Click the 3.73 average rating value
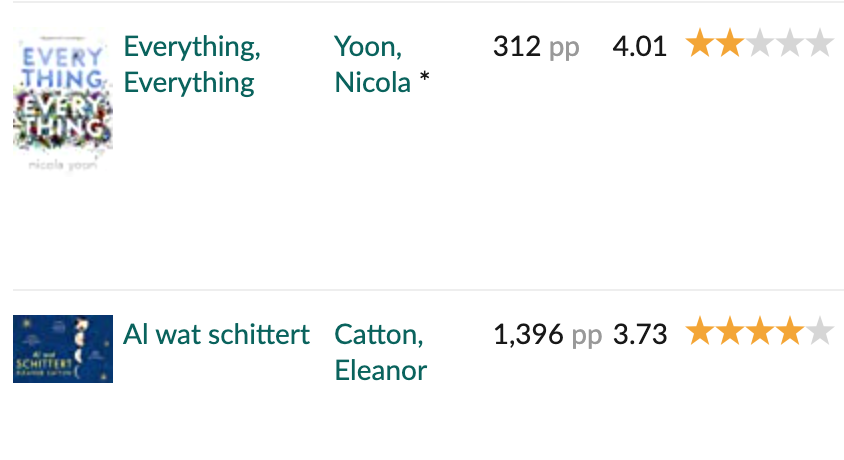The width and height of the screenshot is (844, 460). (639, 334)
